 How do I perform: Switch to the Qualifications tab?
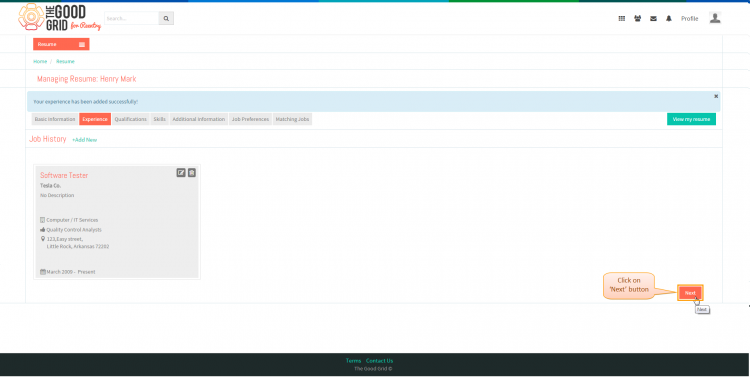(x=131, y=119)
